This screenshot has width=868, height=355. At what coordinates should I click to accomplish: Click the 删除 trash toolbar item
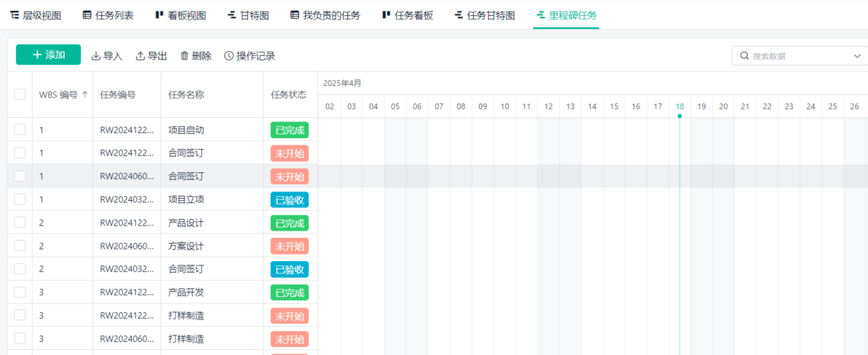(195, 56)
